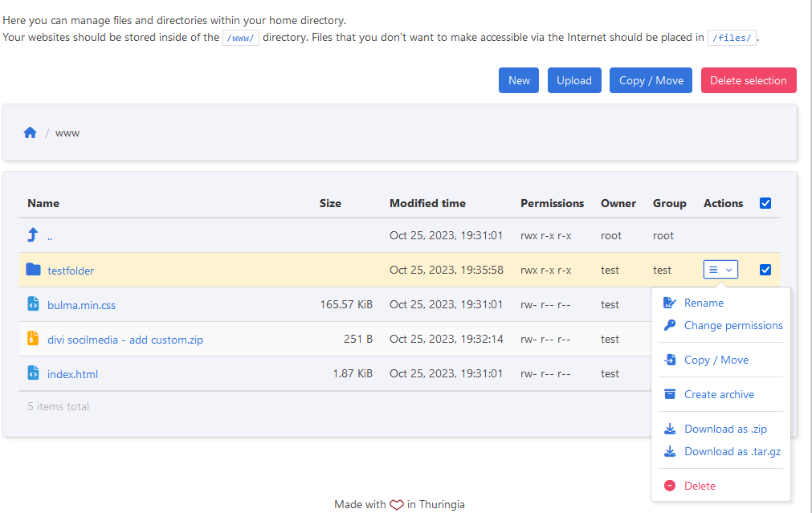The height and width of the screenshot is (513, 812).
Task: Click the bulma.min.css file icon
Action: [33, 304]
